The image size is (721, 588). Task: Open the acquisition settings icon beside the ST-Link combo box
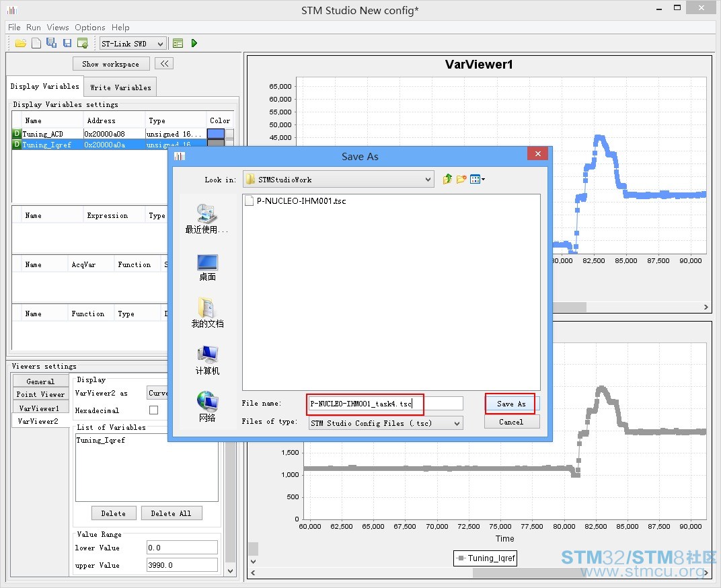(x=178, y=43)
